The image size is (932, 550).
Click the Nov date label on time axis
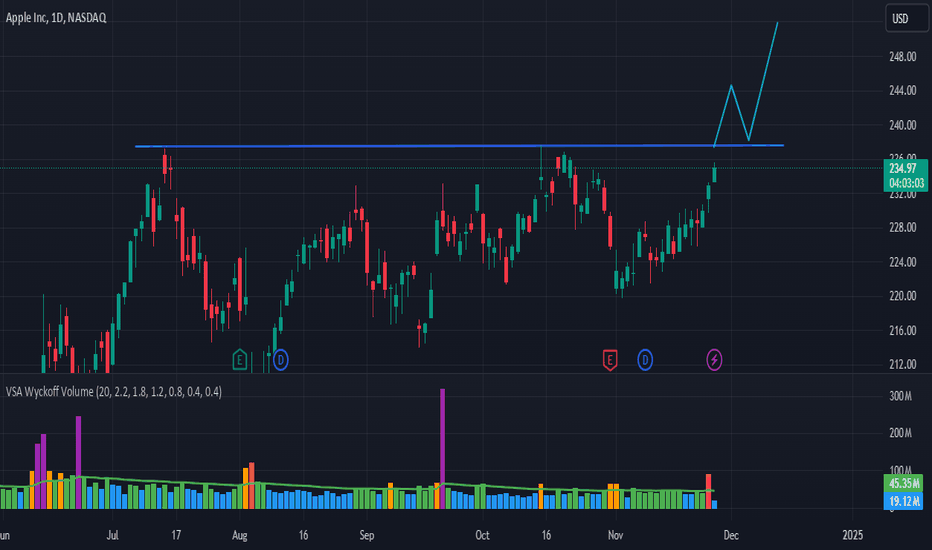click(x=616, y=535)
